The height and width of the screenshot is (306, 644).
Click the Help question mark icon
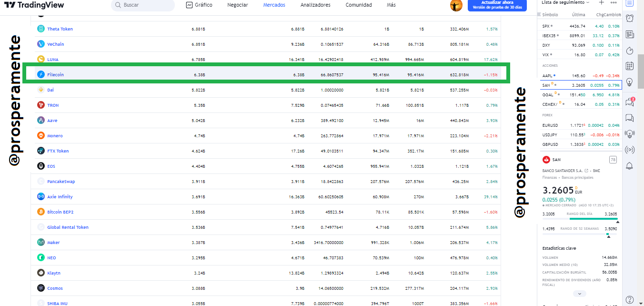click(x=629, y=299)
